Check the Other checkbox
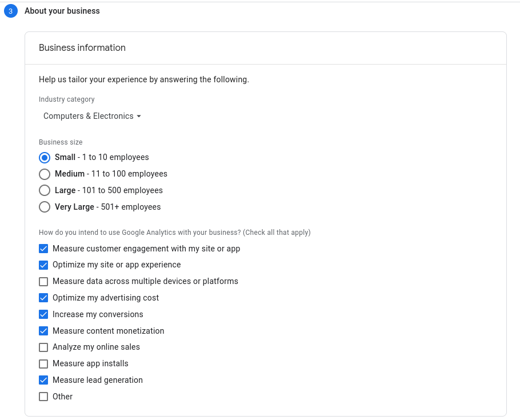This screenshot has width=520, height=420. pyautogui.click(x=43, y=397)
